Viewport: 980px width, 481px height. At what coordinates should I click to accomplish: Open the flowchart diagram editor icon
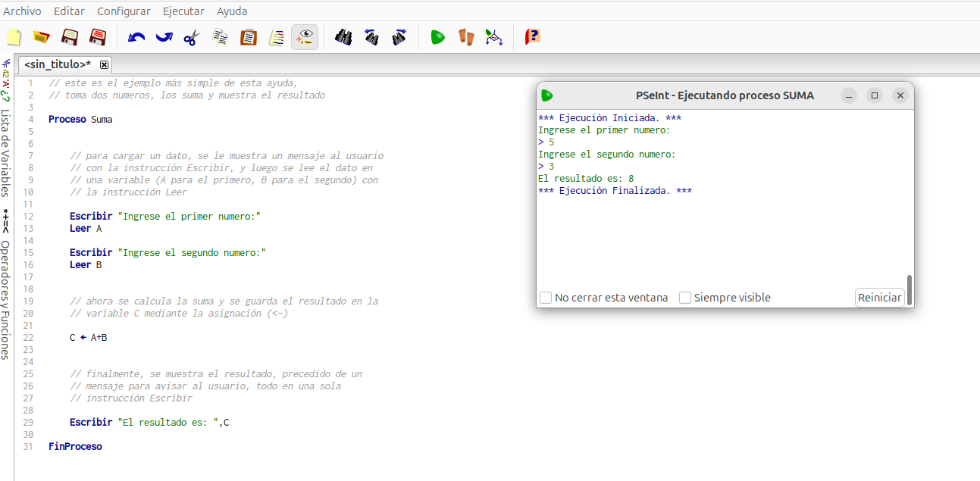(494, 37)
